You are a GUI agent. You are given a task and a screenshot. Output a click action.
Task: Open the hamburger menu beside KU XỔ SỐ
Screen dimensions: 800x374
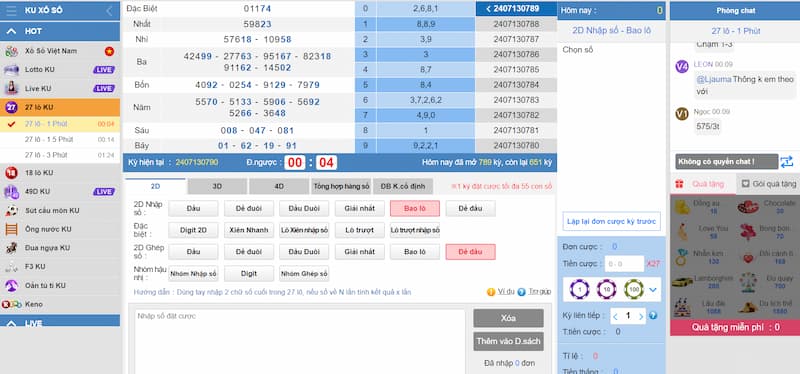pos(11,10)
